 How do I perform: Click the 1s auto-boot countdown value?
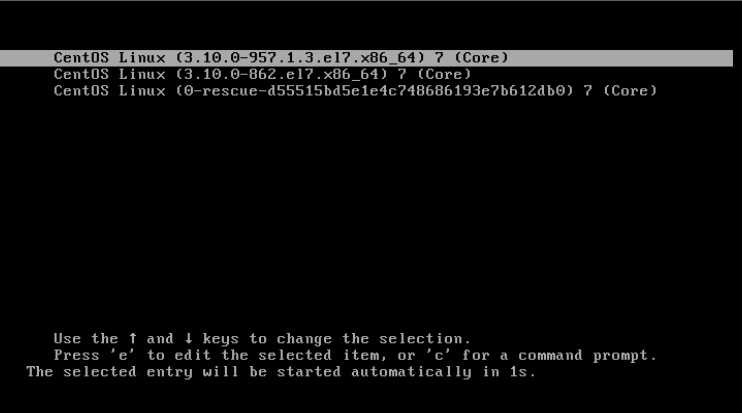coord(519,372)
